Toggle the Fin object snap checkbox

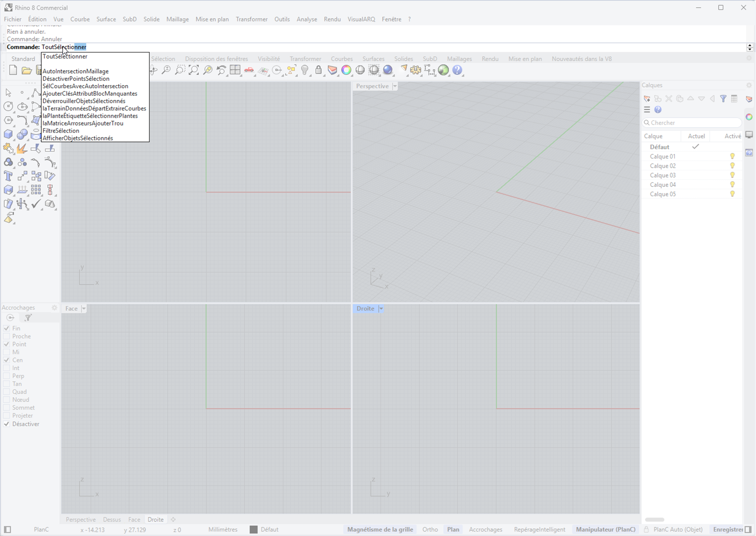click(7, 328)
